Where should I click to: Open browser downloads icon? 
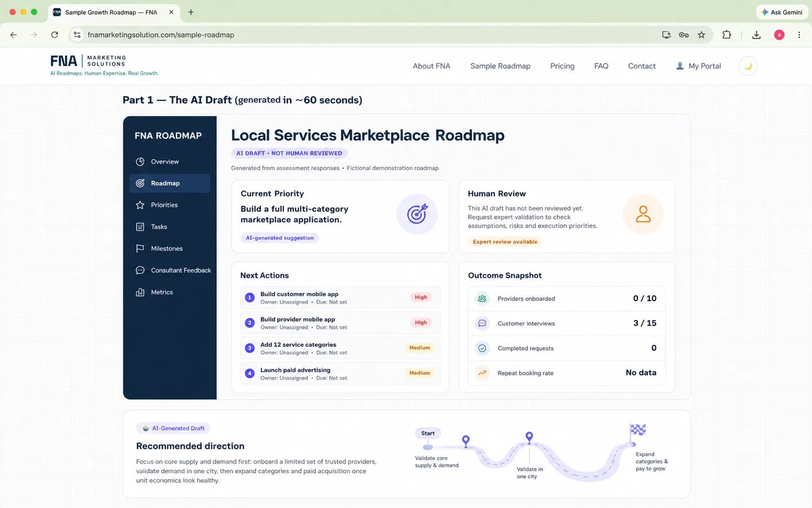[x=756, y=35]
